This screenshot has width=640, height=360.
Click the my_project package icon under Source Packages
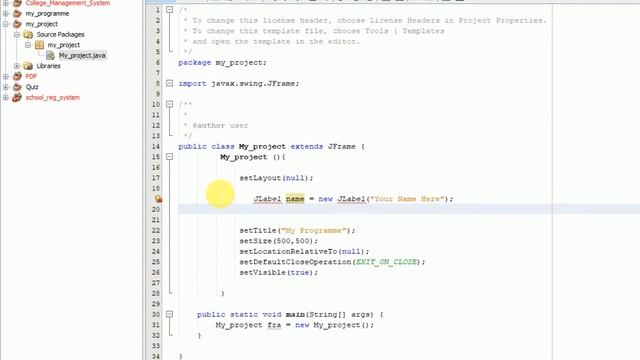click(x=40, y=45)
